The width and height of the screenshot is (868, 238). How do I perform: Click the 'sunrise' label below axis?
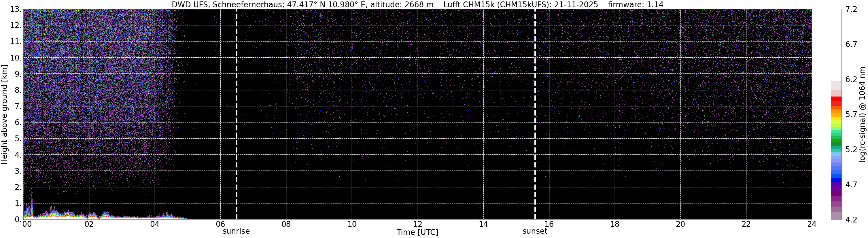pos(236,231)
